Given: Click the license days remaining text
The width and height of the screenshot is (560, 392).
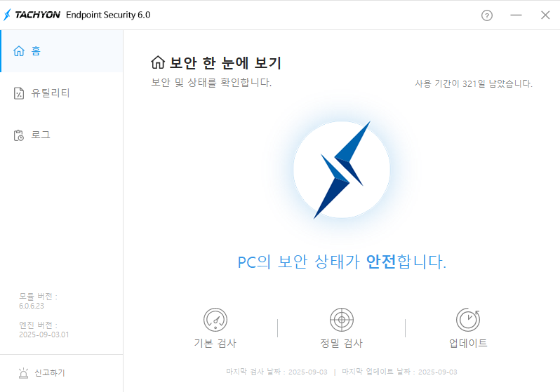Looking at the screenshot, I should [x=474, y=83].
